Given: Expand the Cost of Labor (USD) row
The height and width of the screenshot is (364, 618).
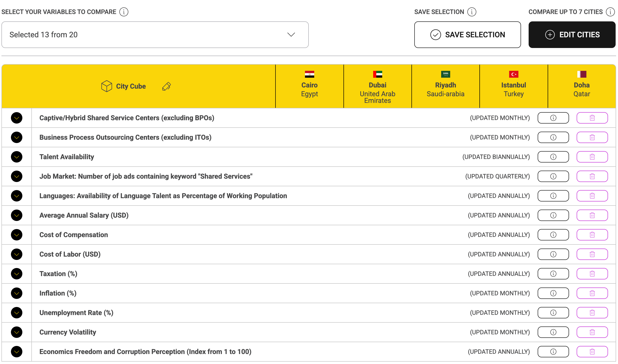Looking at the screenshot, I should tap(17, 255).
